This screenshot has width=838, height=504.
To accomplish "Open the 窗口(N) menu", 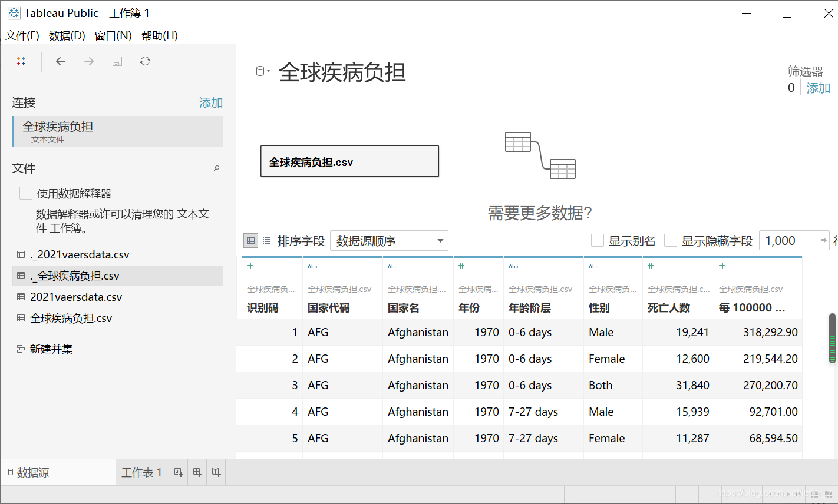I will click(x=113, y=35).
